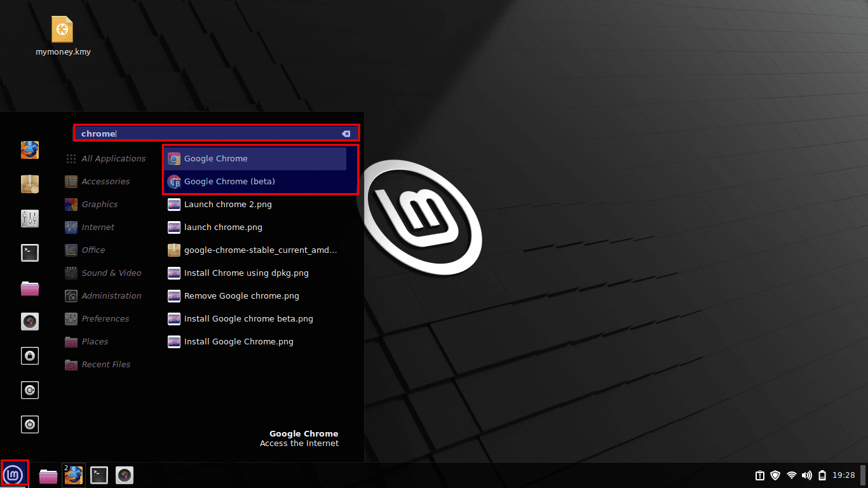Viewport: 868px width, 488px height.
Task: Clear the chrome search text with the X icon
Action: 346,133
